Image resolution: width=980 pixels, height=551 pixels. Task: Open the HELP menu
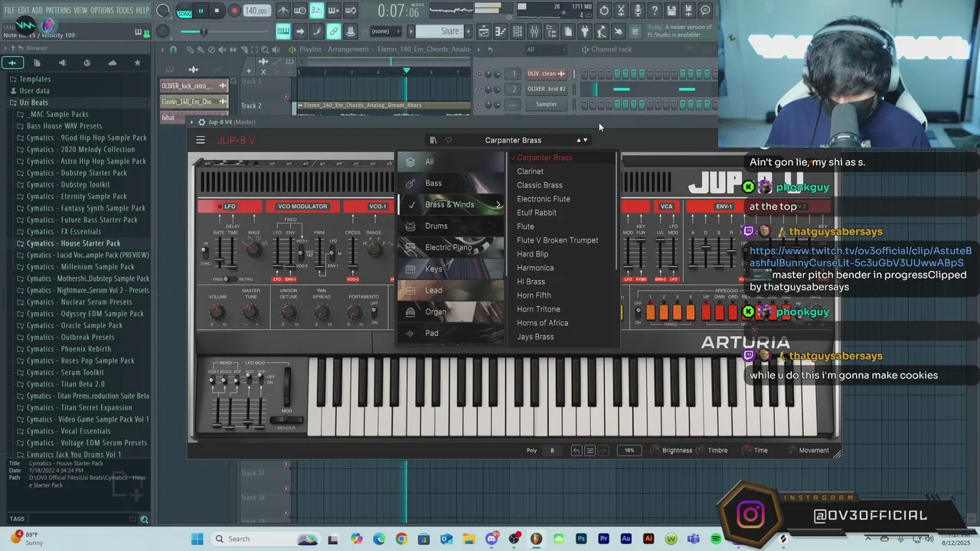click(x=142, y=10)
